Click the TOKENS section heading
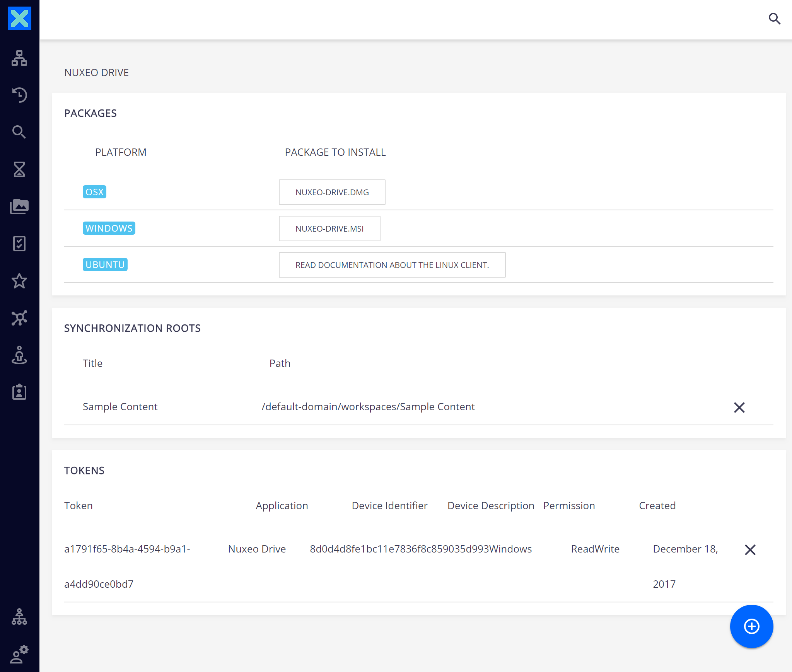This screenshot has height=672, width=792. click(84, 471)
